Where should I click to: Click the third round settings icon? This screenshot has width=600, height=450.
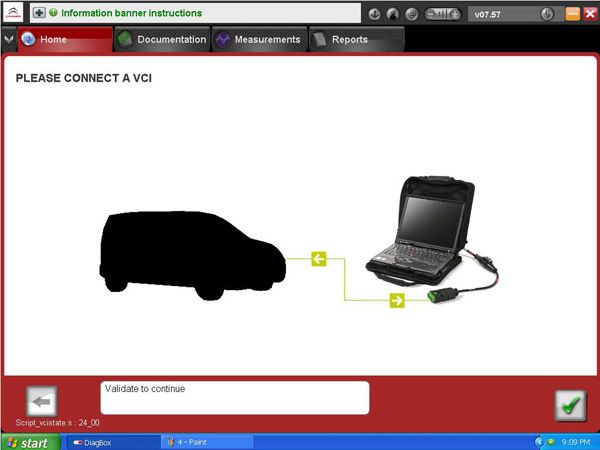(412, 15)
